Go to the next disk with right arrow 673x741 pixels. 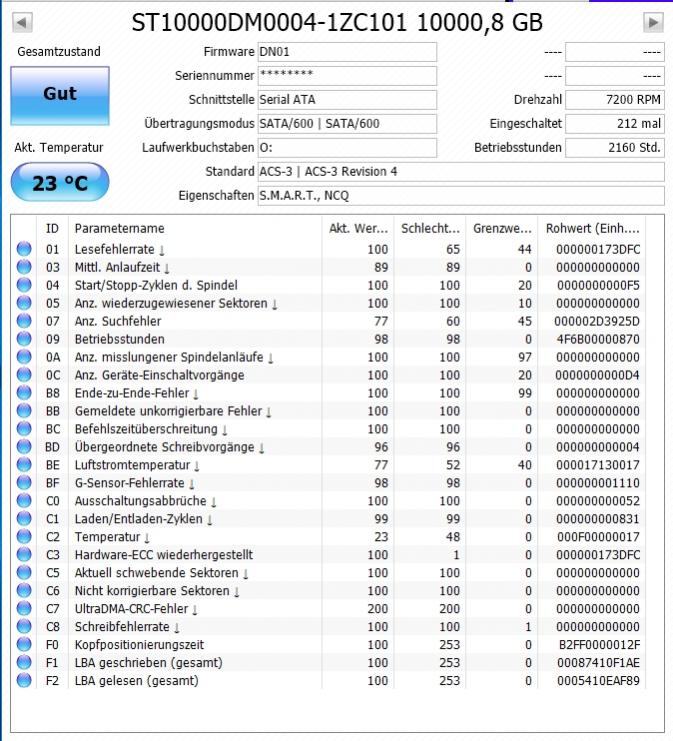654,22
